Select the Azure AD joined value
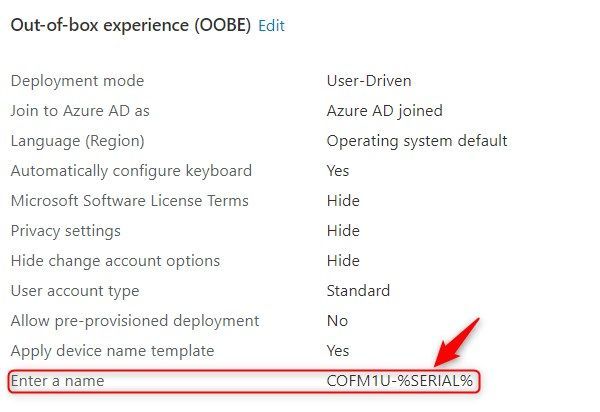 coord(385,111)
